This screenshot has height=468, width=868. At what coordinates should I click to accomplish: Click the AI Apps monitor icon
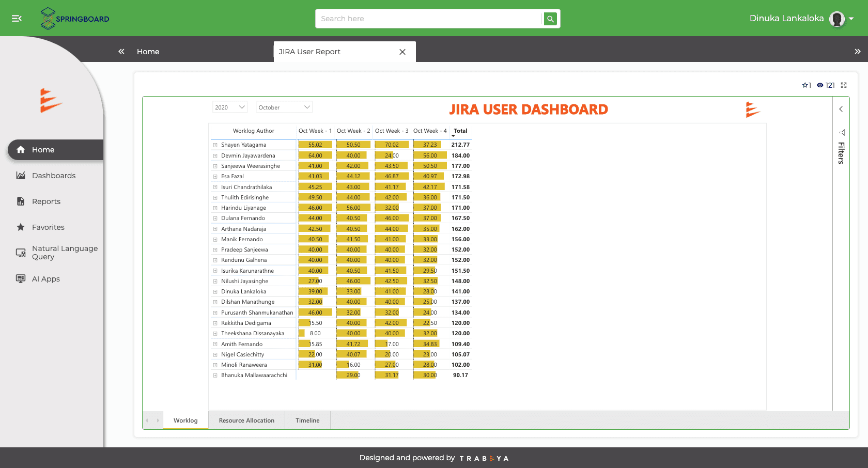pos(21,279)
